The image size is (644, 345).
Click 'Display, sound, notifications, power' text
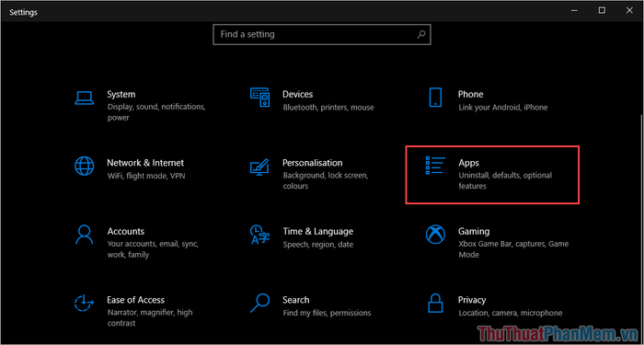pos(156,112)
